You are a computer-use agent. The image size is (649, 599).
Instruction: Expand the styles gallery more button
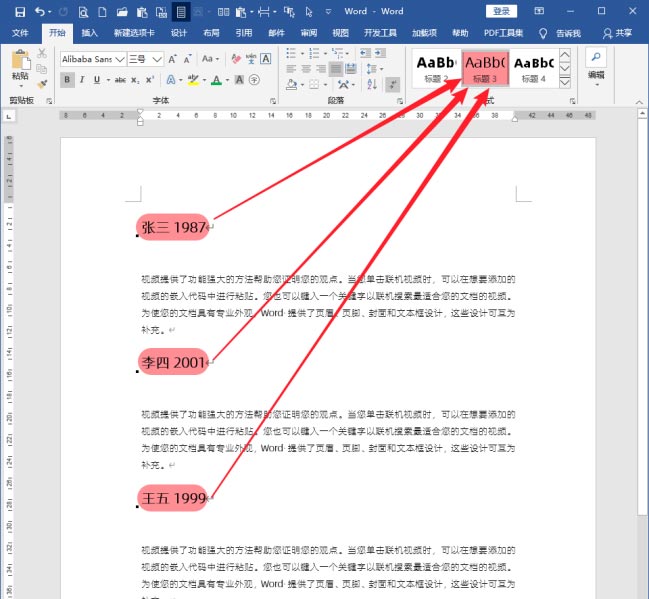tap(565, 83)
